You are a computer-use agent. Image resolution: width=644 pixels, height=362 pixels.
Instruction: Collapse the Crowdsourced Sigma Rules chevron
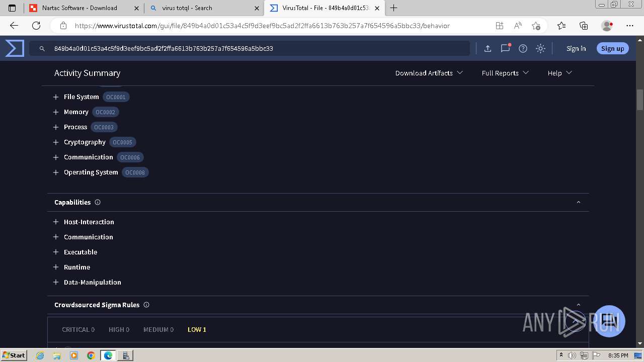578,305
